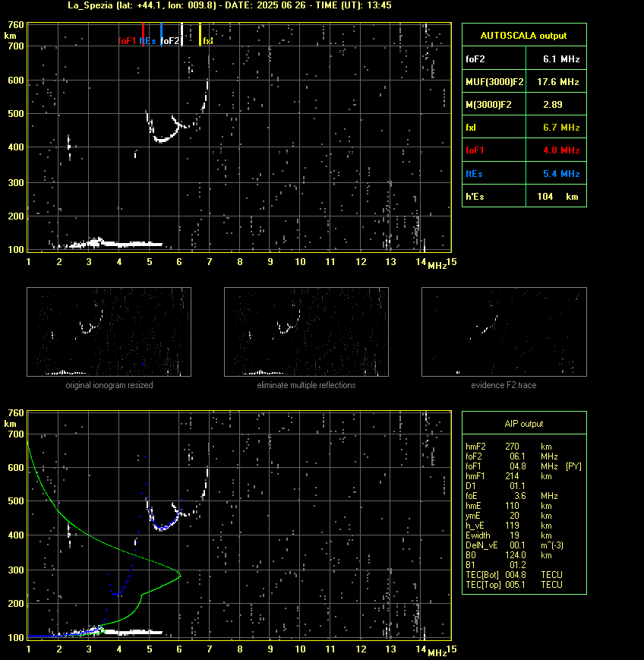Viewport: 644px width, 660px height.
Task: Click the 'MHz' frequency axis label under lower ionogram
Action: (x=437, y=653)
